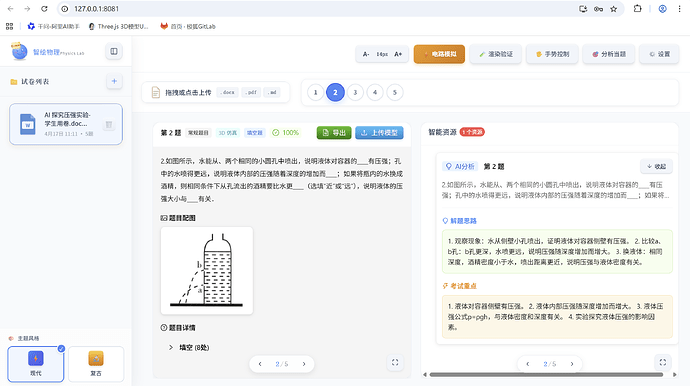Viewport: 690px width, 386px height.
Task: Fullscreen the smart resources panel
Action: click(662, 362)
